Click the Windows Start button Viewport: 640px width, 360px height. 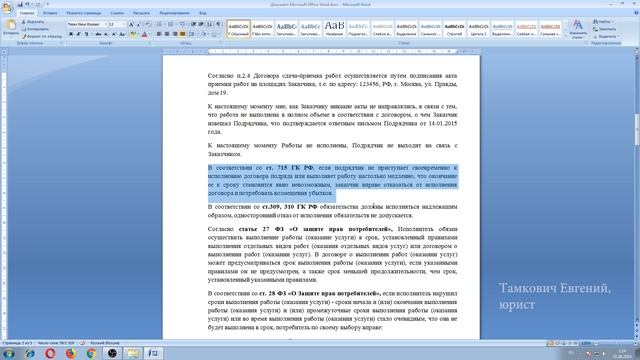(8, 353)
